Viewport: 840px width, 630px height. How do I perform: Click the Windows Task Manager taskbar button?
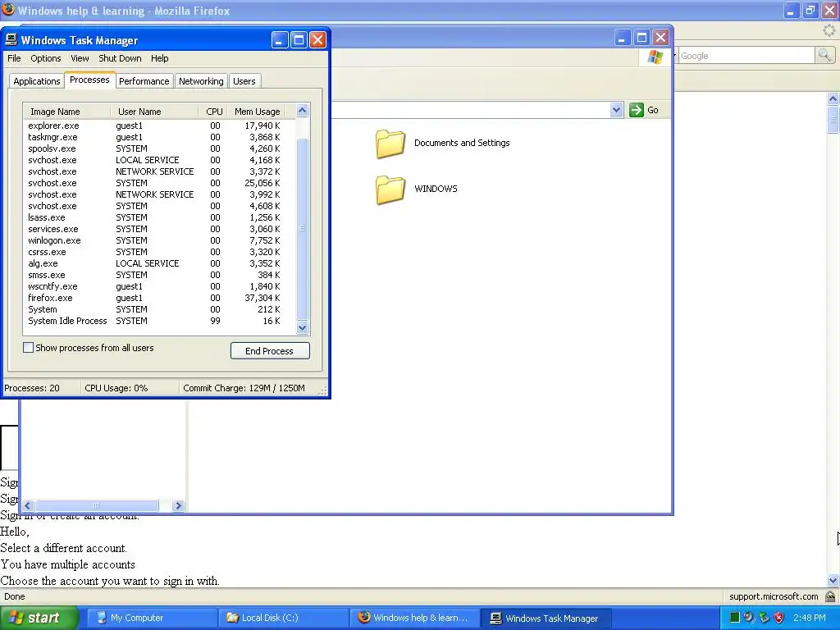pos(546,618)
